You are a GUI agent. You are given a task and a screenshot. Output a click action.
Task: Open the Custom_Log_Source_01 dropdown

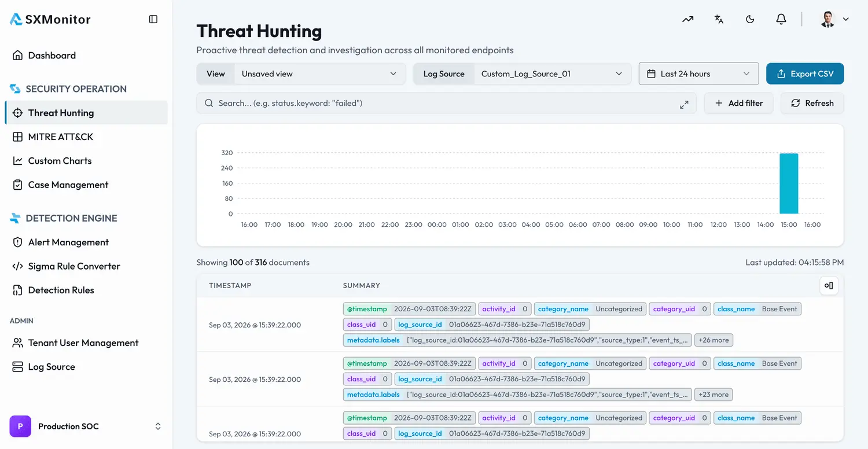[552, 74]
